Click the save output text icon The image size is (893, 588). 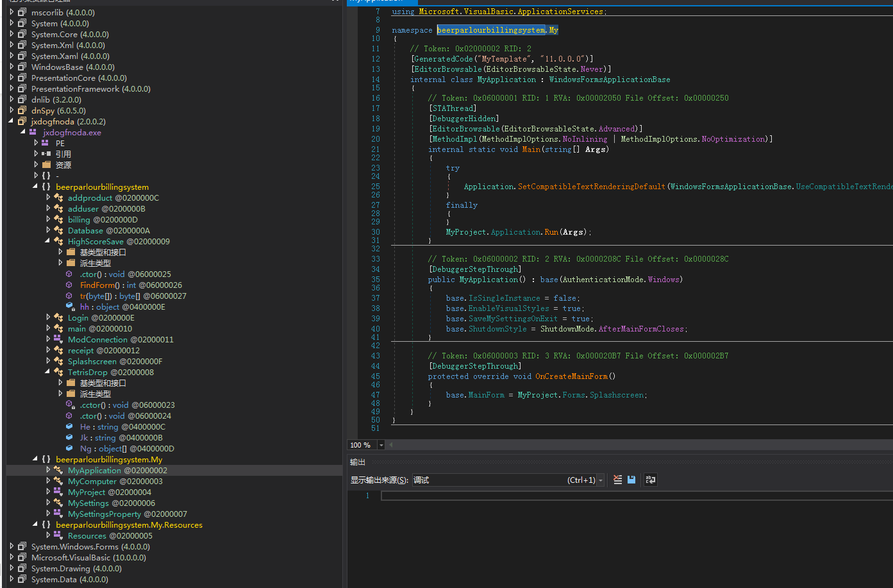tap(631, 480)
